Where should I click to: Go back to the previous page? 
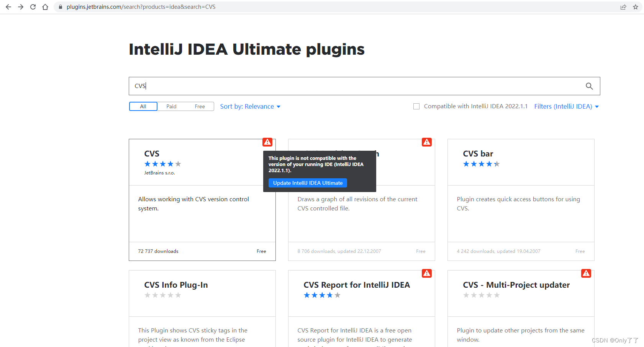click(x=8, y=7)
